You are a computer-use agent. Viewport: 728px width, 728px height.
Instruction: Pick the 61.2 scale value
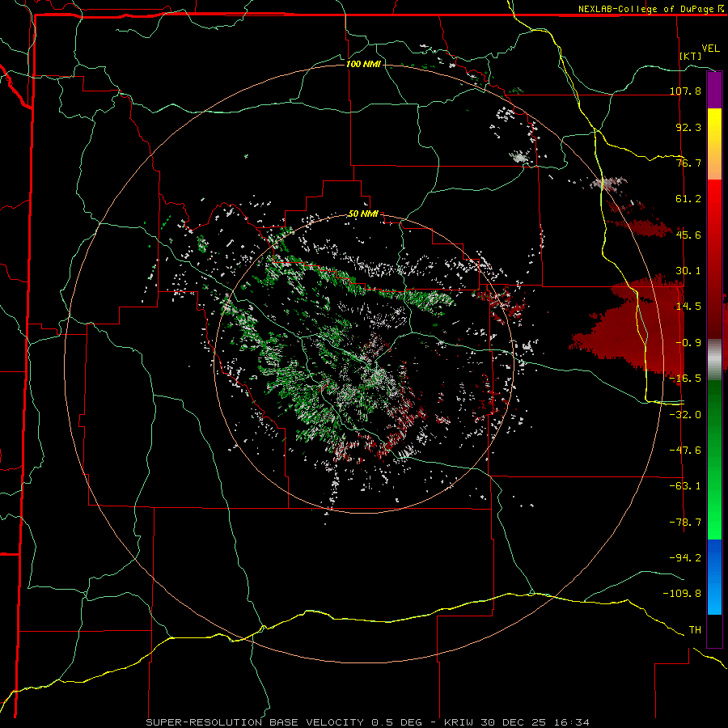[688, 199]
